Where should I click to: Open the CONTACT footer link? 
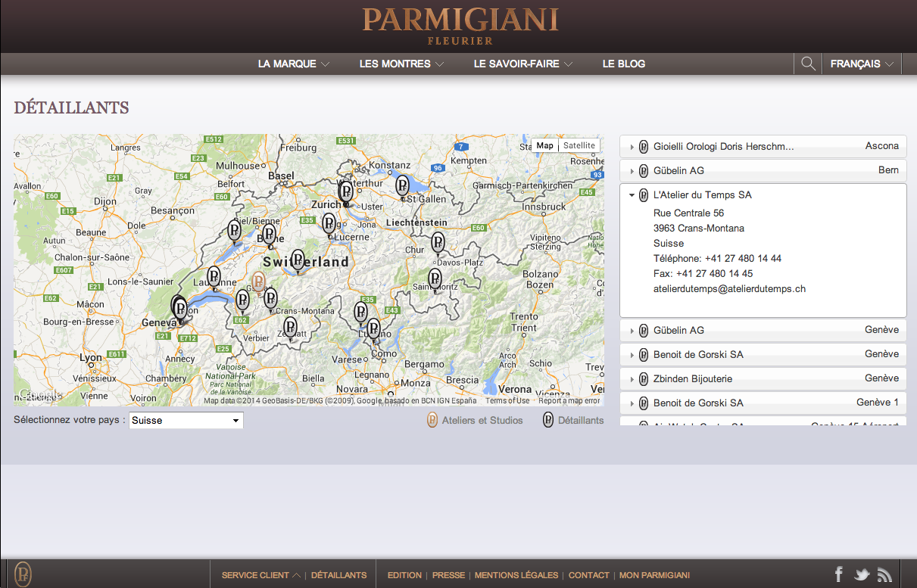point(588,575)
